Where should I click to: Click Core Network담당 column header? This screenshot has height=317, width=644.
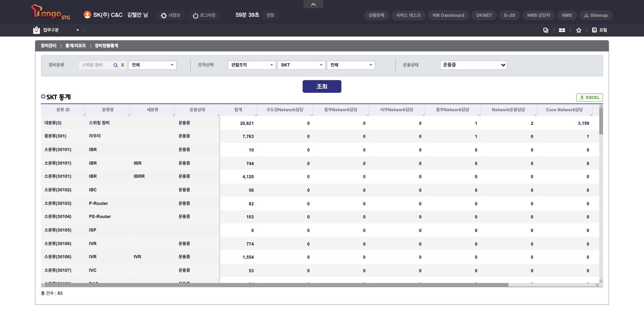564,110
